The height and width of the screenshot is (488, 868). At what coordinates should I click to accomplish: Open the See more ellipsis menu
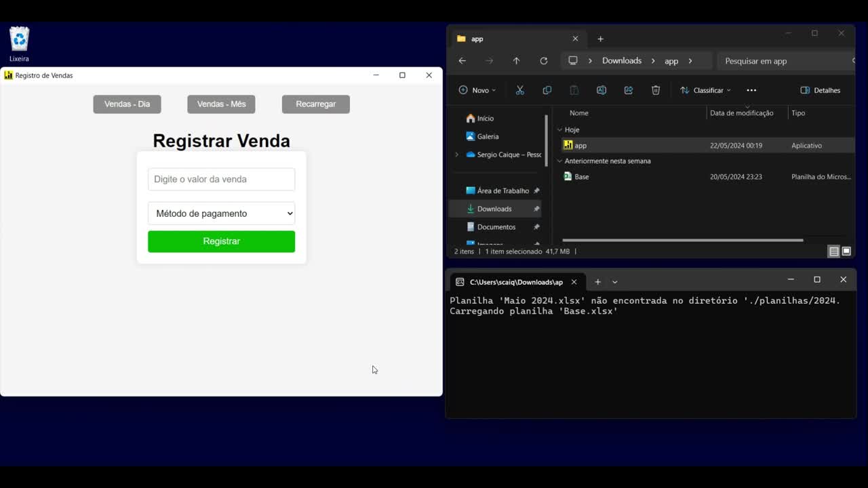coord(751,90)
